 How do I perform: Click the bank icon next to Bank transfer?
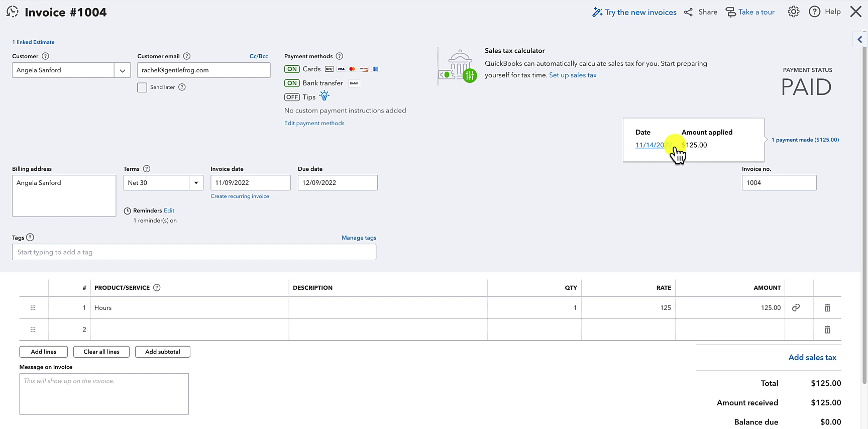(x=354, y=83)
